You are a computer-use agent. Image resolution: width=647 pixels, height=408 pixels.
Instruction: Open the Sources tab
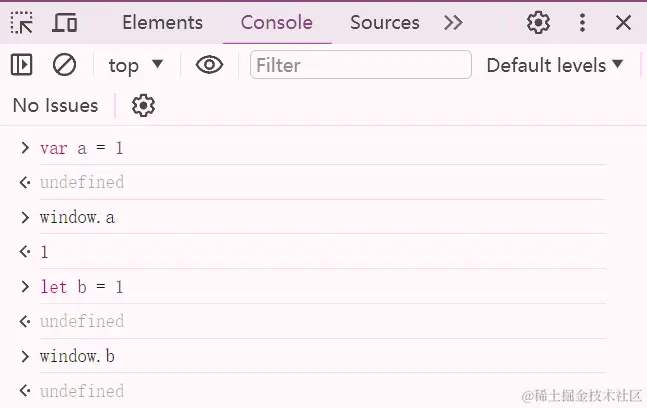(385, 22)
